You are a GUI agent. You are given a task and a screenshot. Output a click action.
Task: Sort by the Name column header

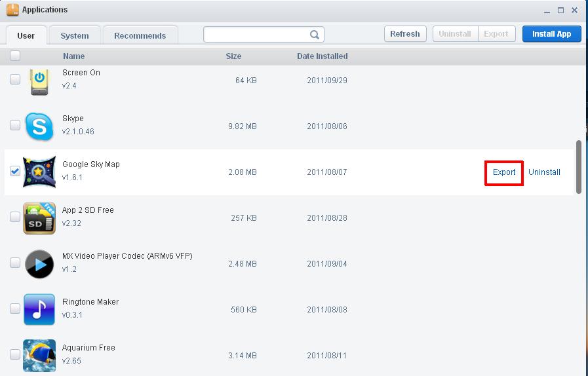coord(73,56)
